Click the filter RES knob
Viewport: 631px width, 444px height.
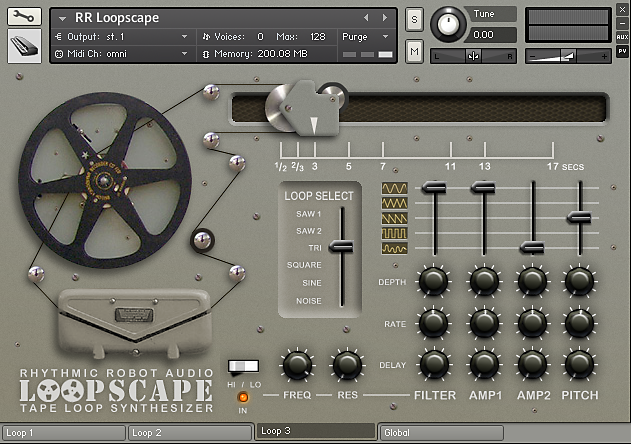pyautogui.click(x=346, y=365)
